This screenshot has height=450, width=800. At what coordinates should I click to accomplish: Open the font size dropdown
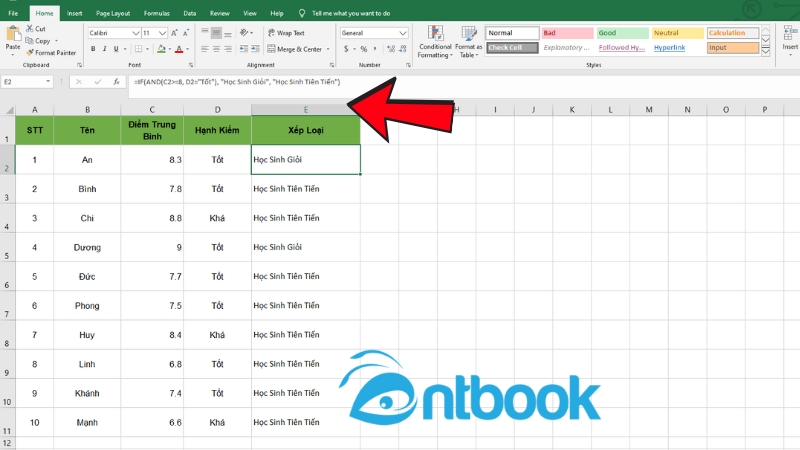pyautogui.click(x=162, y=33)
